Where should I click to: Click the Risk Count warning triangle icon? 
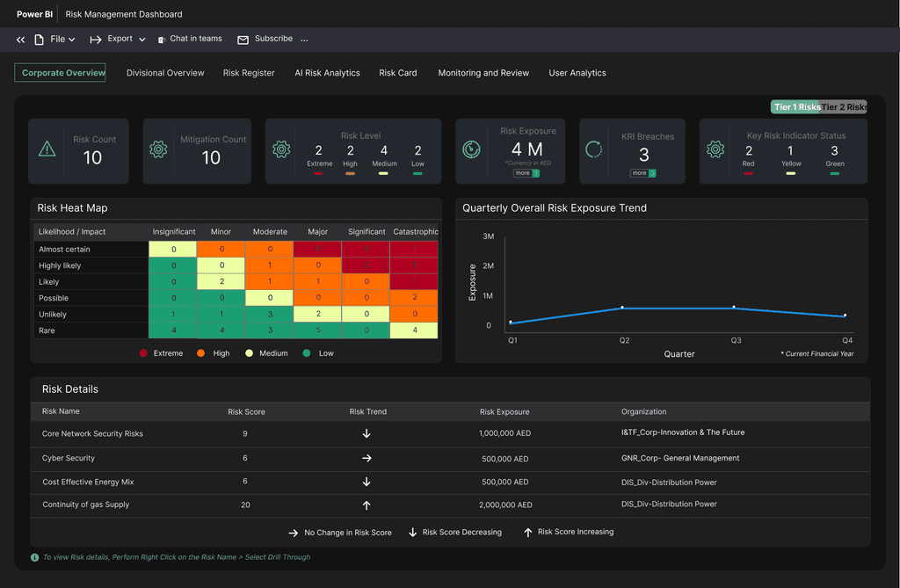tap(47, 149)
